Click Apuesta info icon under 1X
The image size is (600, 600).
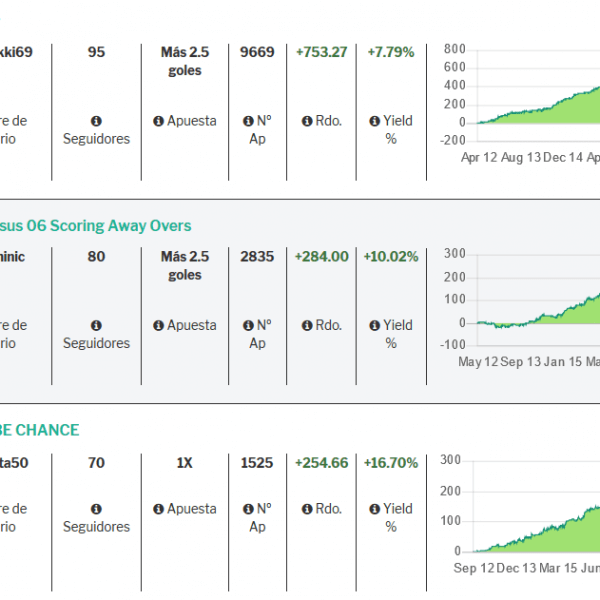pos(158,509)
